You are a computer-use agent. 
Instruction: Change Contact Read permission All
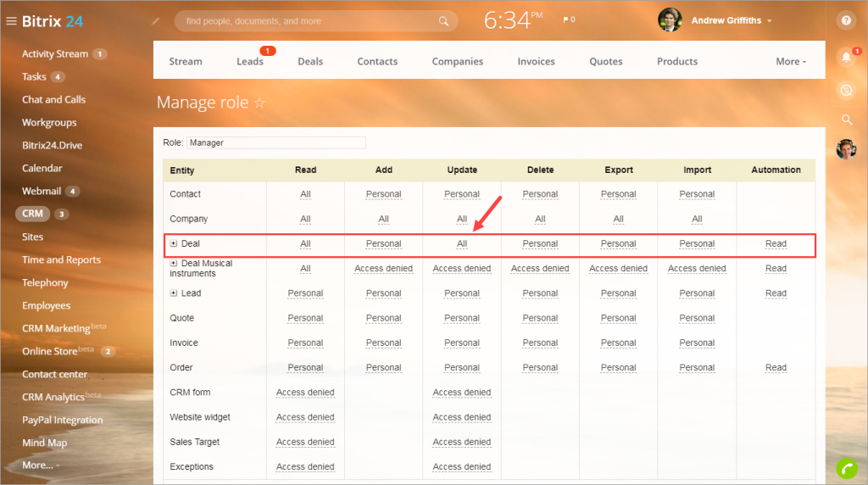click(x=305, y=194)
